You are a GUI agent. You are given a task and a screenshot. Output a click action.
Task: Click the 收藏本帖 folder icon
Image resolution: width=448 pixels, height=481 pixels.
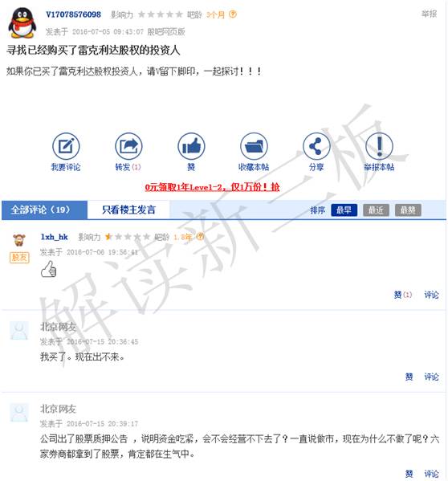pyautogui.click(x=254, y=146)
